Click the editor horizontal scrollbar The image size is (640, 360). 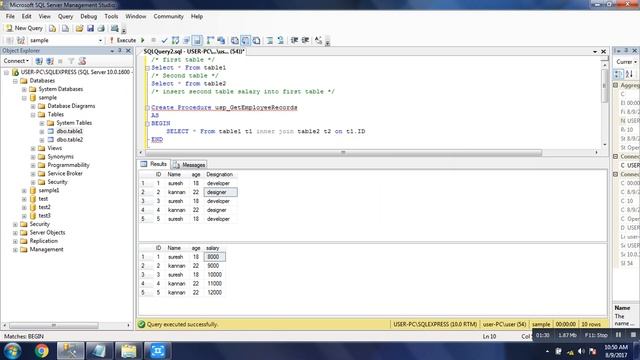point(344,153)
